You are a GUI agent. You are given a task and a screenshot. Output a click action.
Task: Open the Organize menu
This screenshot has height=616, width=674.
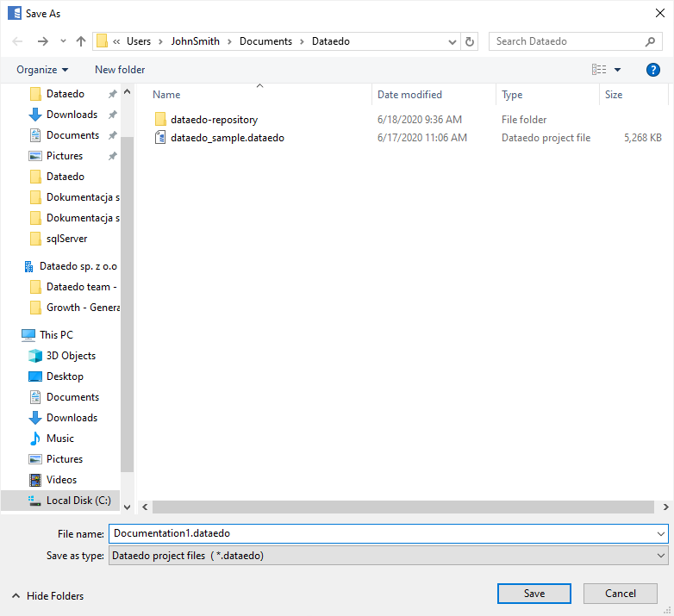41,70
